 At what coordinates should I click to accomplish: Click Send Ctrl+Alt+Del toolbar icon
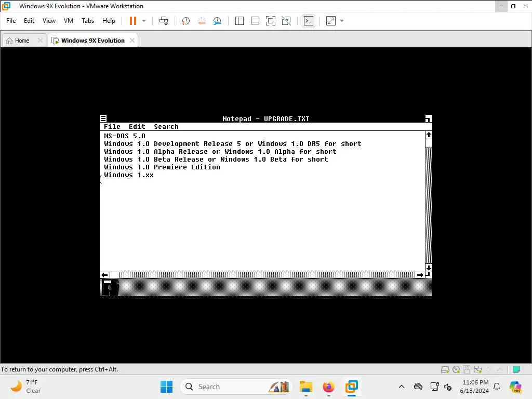click(164, 21)
